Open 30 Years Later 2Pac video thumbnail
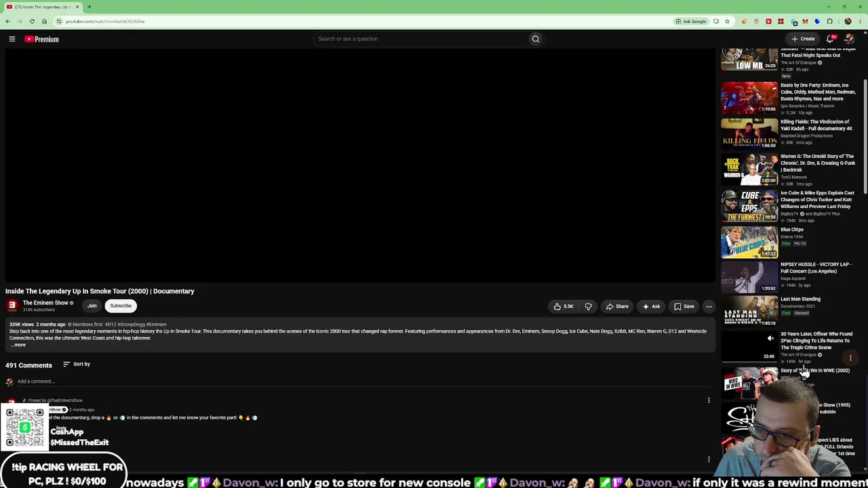 coord(749,346)
